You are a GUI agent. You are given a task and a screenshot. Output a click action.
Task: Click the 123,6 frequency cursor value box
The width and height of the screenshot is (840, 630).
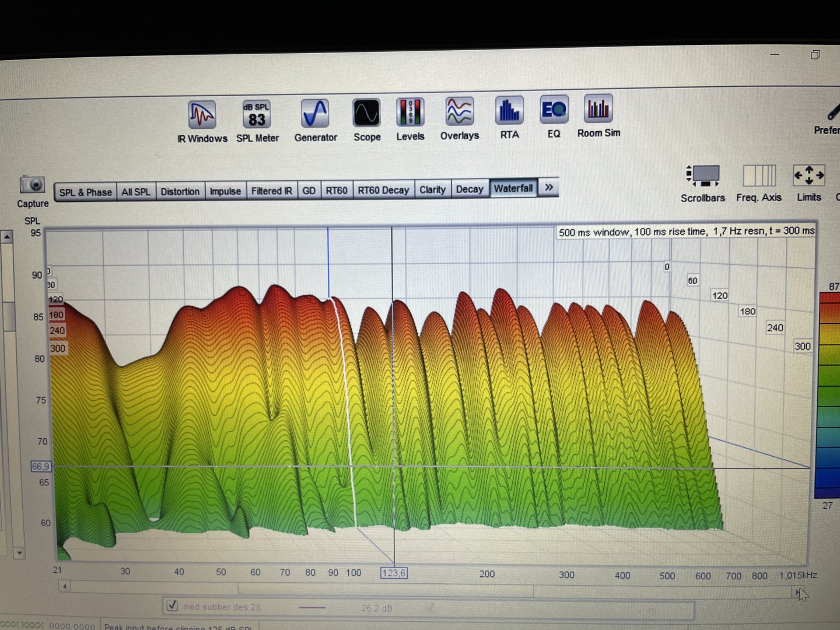pyautogui.click(x=394, y=573)
